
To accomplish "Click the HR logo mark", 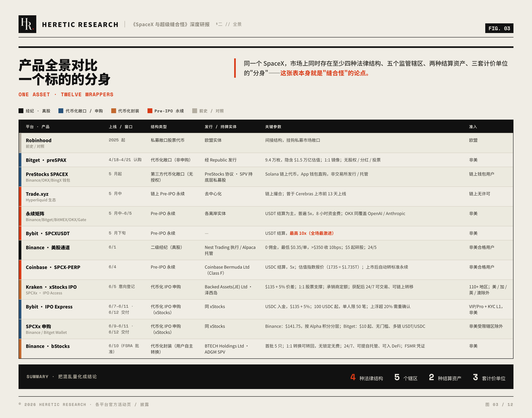I will (x=27, y=24).
